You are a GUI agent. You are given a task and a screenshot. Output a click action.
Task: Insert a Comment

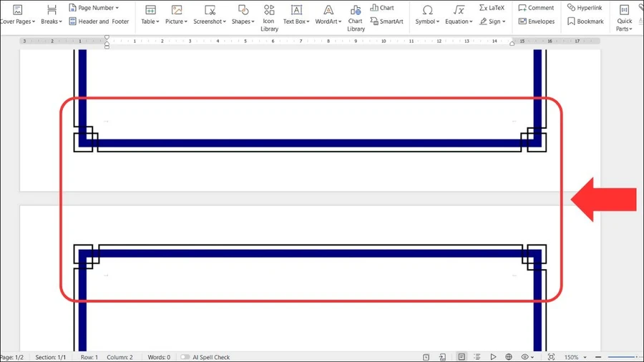536,7
